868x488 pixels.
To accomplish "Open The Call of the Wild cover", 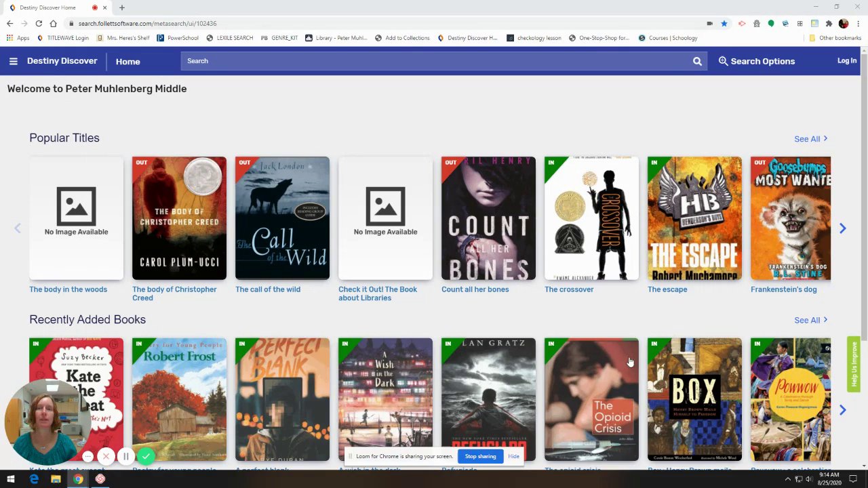I will [x=282, y=218].
